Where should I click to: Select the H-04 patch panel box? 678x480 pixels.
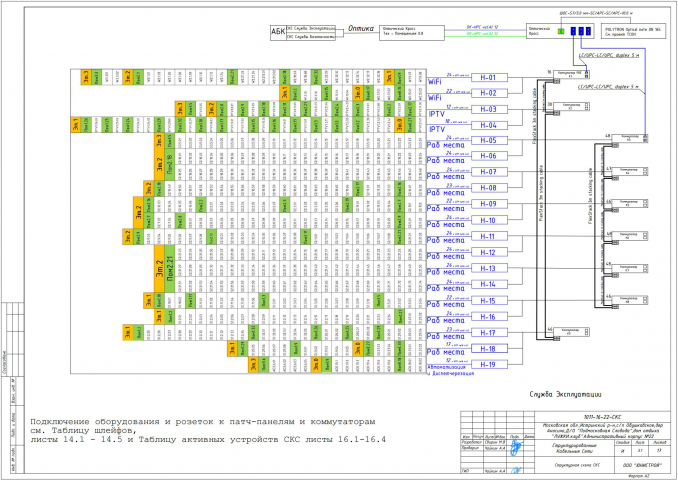click(489, 125)
